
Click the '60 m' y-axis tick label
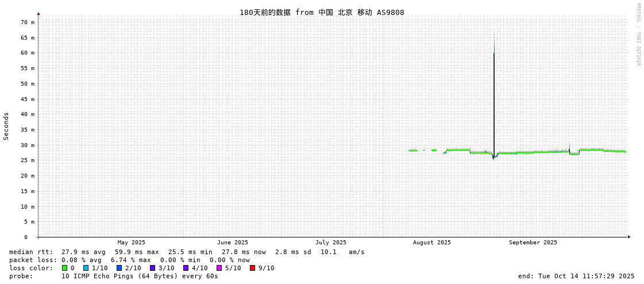[x=26, y=53]
